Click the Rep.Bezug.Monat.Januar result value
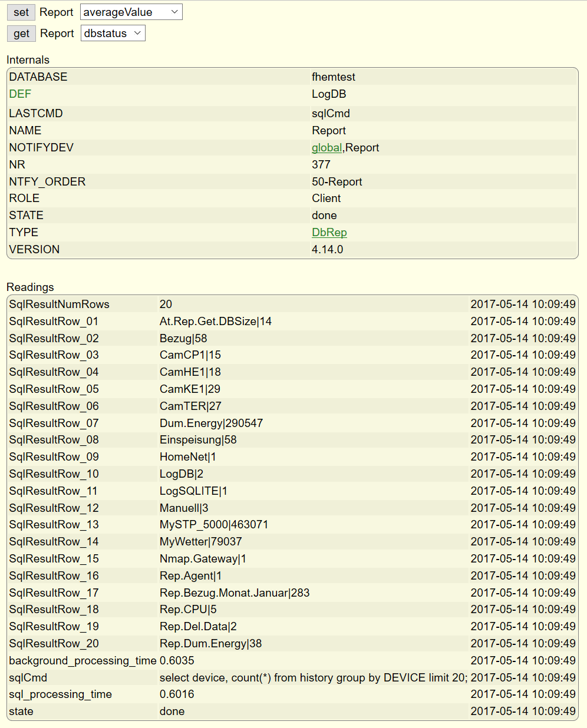 coord(235,593)
